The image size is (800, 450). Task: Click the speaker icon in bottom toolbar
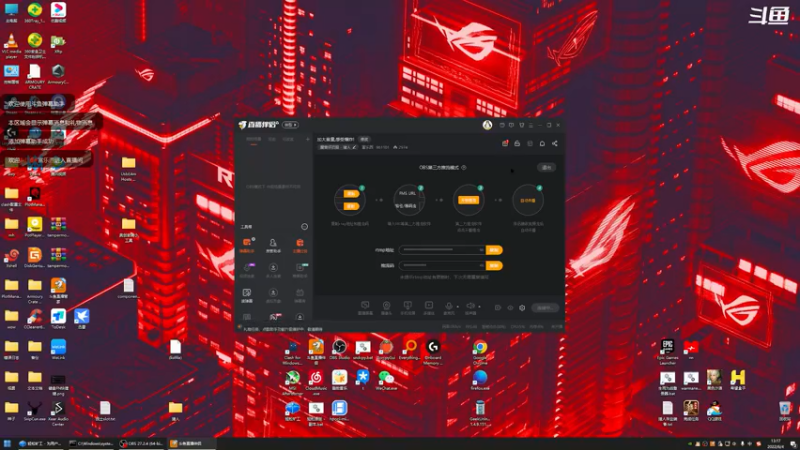point(470,307)
